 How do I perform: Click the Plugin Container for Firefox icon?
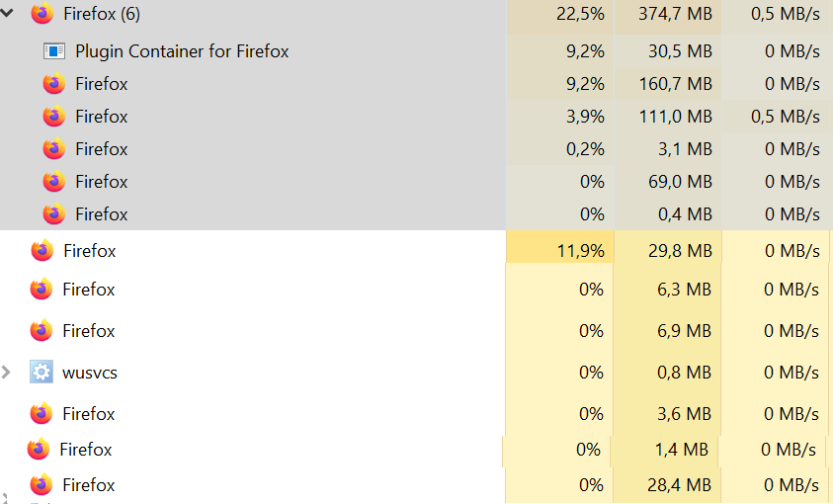(53, 51)
